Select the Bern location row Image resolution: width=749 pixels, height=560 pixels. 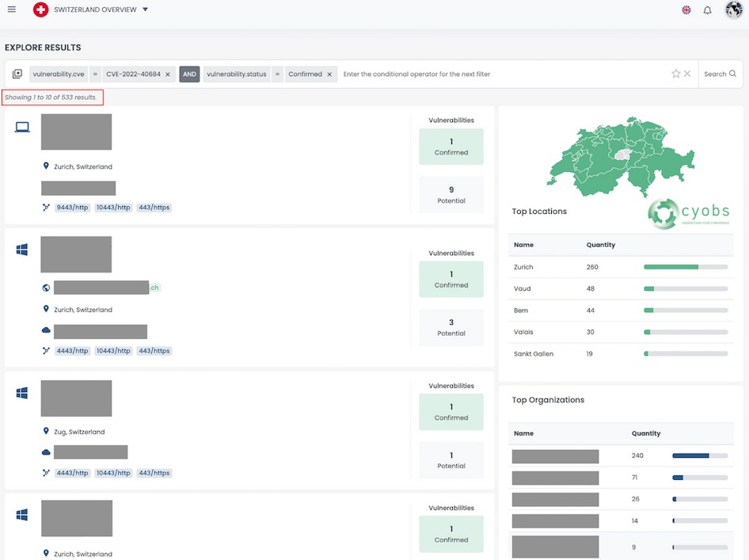coord(621,310)
